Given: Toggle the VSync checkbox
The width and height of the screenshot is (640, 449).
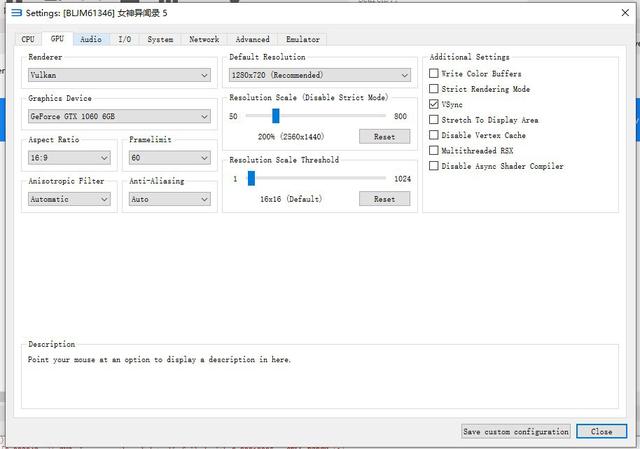Looking at the screenshot, I should coord(433,104).
